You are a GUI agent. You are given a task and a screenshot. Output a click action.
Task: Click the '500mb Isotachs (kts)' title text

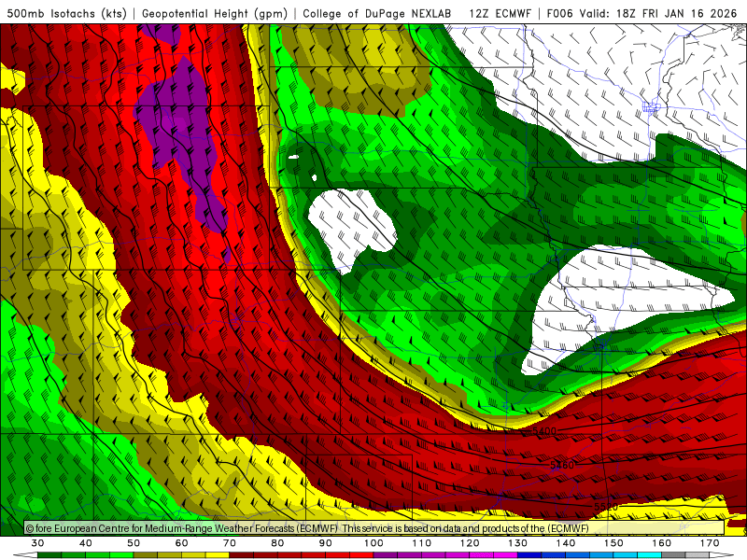[x=67, y=14]
